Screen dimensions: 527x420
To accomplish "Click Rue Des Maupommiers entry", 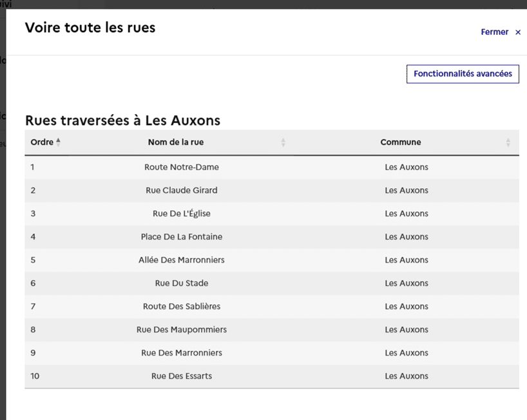I will click(182, 330).
